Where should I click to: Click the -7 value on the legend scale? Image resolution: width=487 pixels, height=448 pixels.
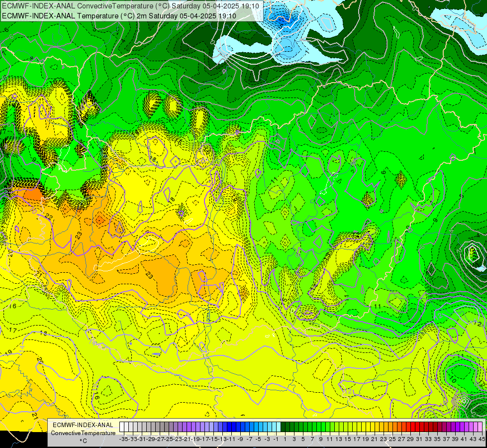pos(249,439)
